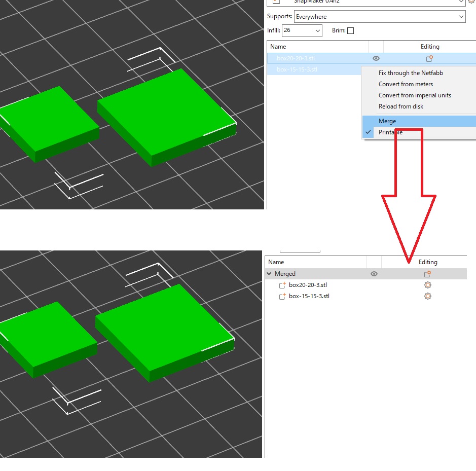This screenshot has height=471, width=476.
Task: Open settings gear for box20-20-3.stl under Merged
Action: (427, 285)
